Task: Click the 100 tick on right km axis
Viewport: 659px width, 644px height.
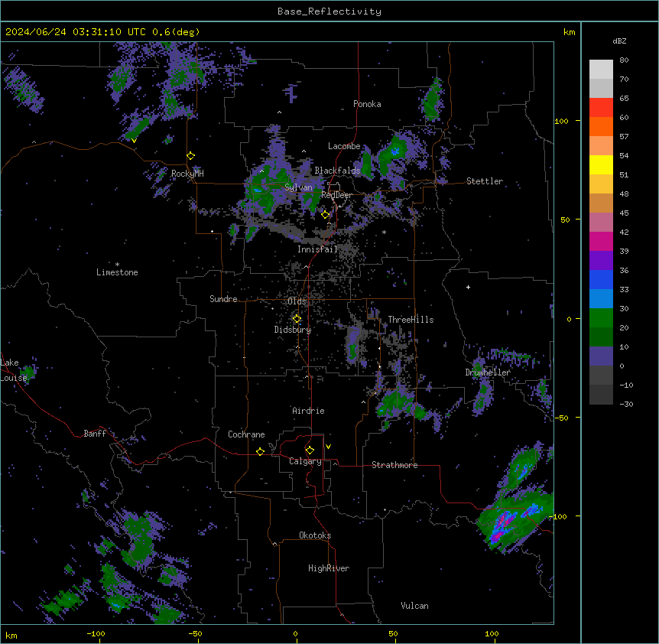Action: point(561,122)
